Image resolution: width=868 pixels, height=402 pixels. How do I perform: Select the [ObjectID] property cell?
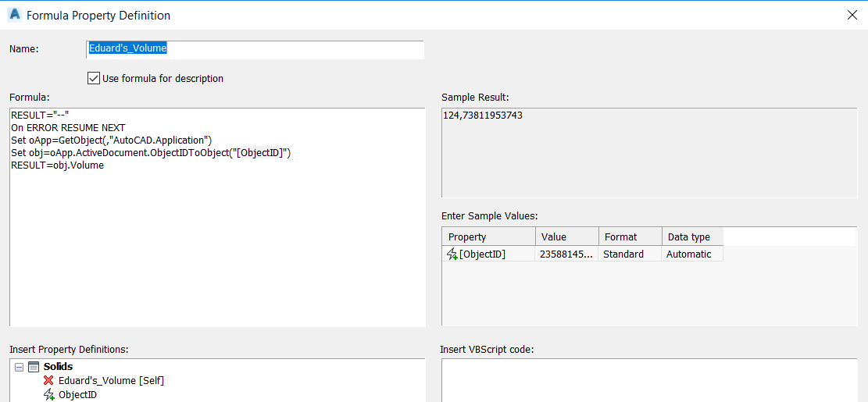(489, 254)
